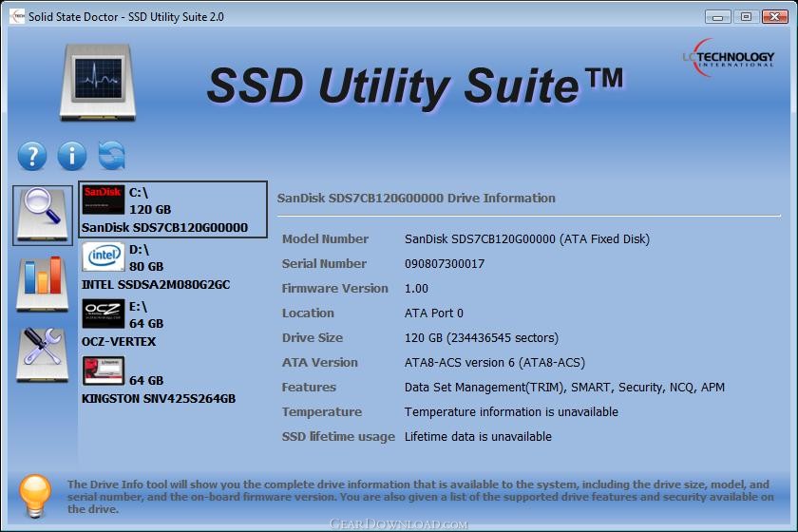This screenshot has height=532, width=798.
Task: Click the lightbulb tip icon
Action: tap(35, 496)
